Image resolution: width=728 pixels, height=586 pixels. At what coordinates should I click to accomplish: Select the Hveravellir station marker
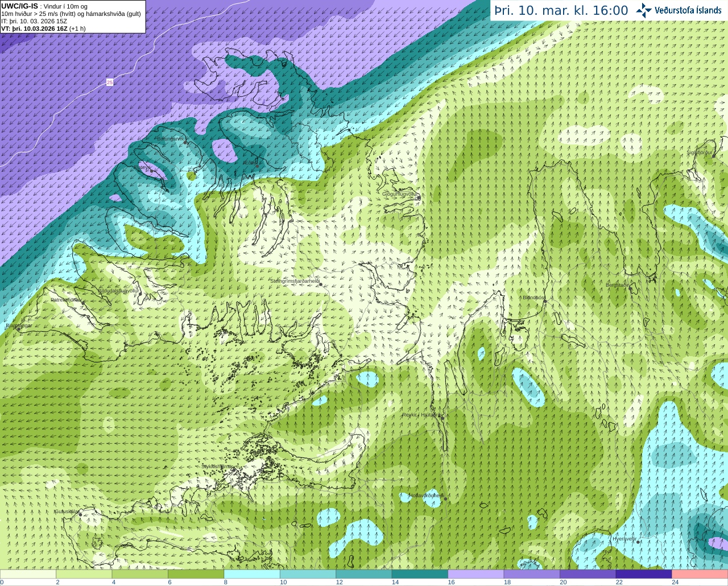coord(639,542)
